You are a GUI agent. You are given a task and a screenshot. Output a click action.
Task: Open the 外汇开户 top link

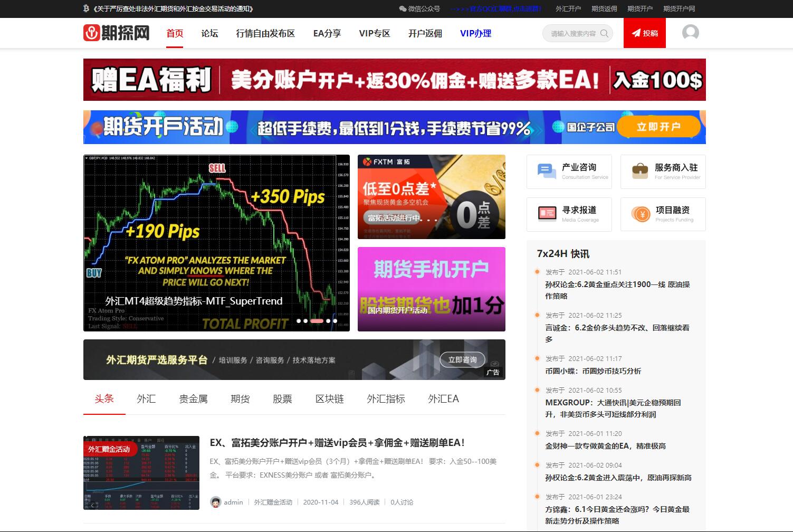(568, 8)
